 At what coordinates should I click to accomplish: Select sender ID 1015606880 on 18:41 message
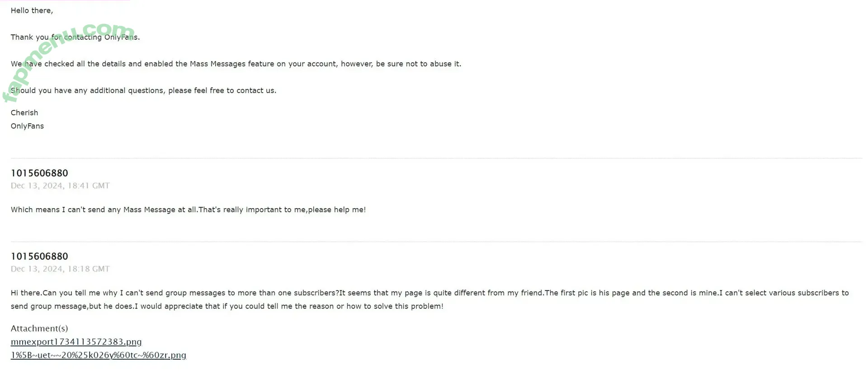pos(39,173)
